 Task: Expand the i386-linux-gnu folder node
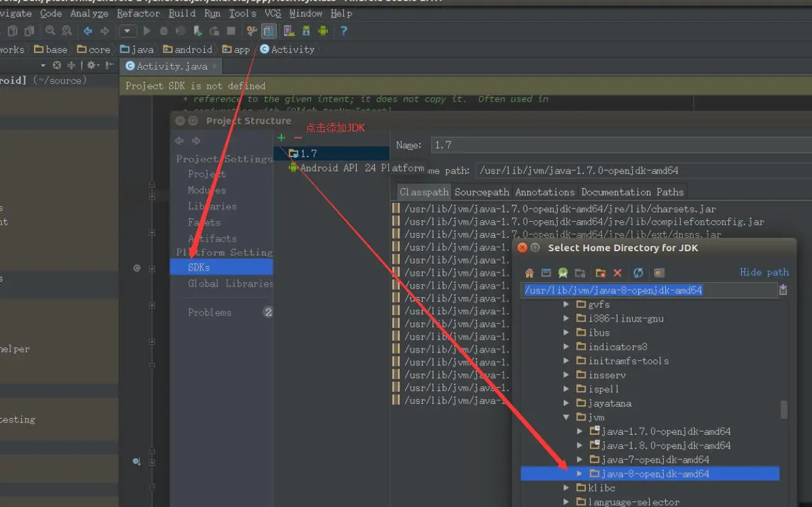pos(567,318)
